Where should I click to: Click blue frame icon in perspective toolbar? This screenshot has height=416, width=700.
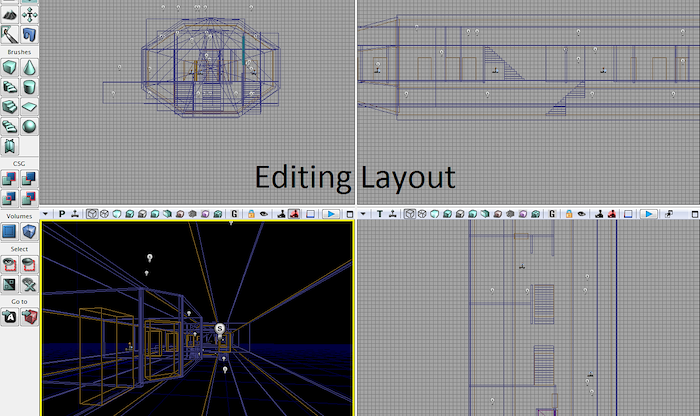(x=310, y=214)
